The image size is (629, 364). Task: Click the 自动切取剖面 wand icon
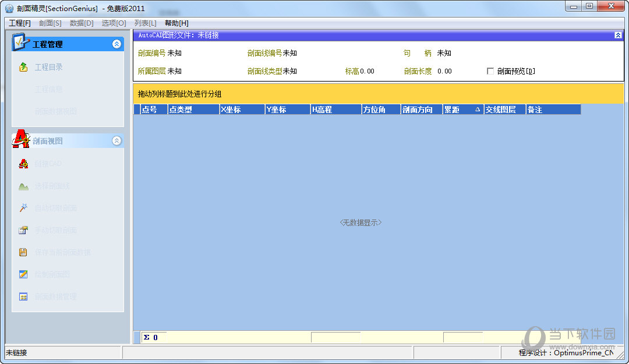tap(23, 208)
